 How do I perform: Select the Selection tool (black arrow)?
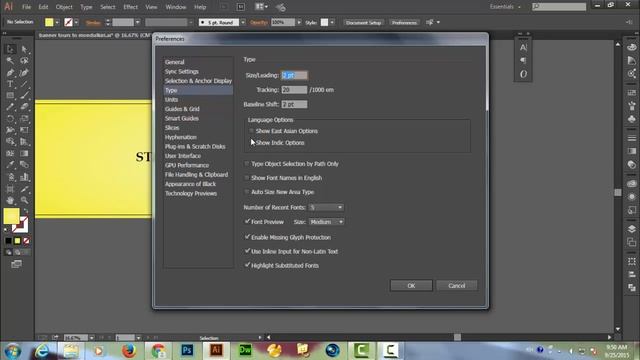click(x=10, y=49)
